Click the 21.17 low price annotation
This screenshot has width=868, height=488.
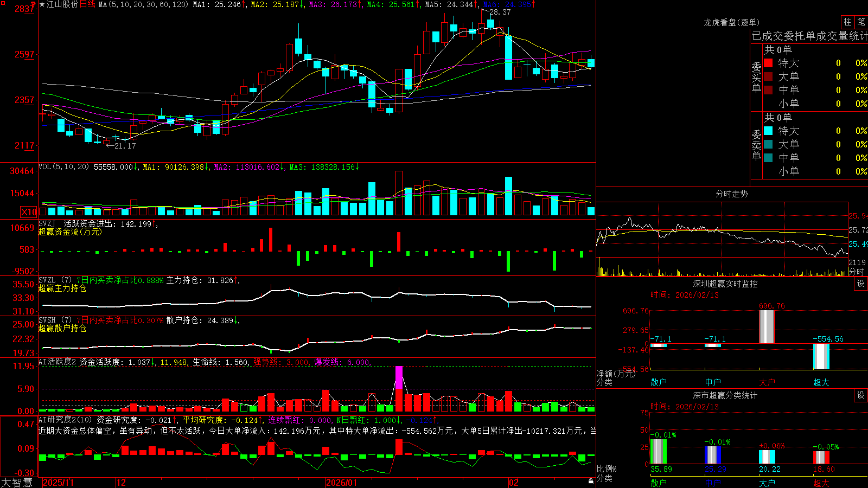tap(125, 146)
